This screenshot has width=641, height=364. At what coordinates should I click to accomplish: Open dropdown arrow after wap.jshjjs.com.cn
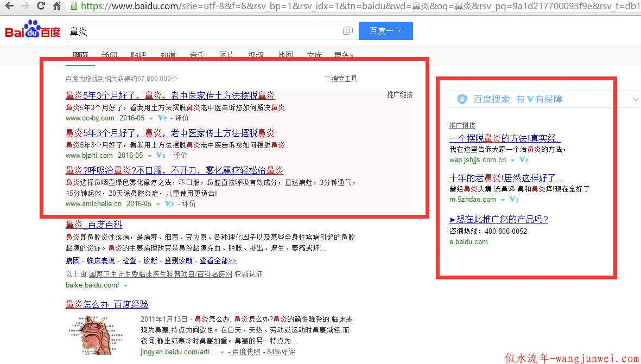point(512,160)
